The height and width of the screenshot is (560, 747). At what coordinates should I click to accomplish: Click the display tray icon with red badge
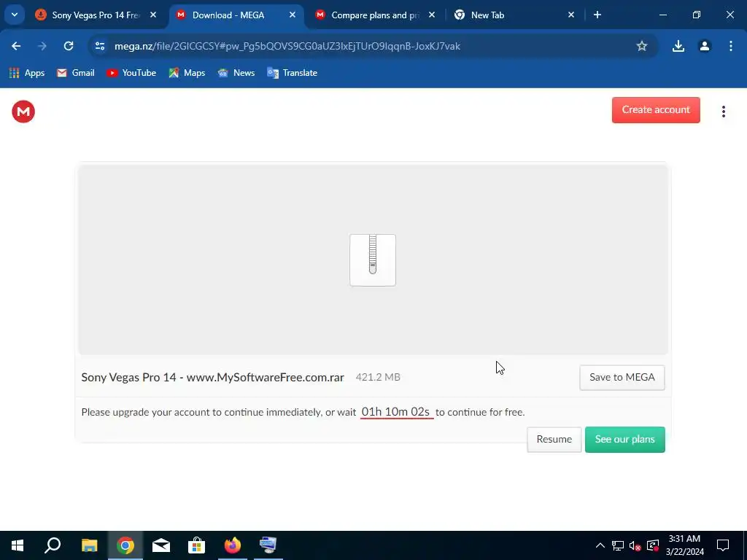(x=653, y=545)
